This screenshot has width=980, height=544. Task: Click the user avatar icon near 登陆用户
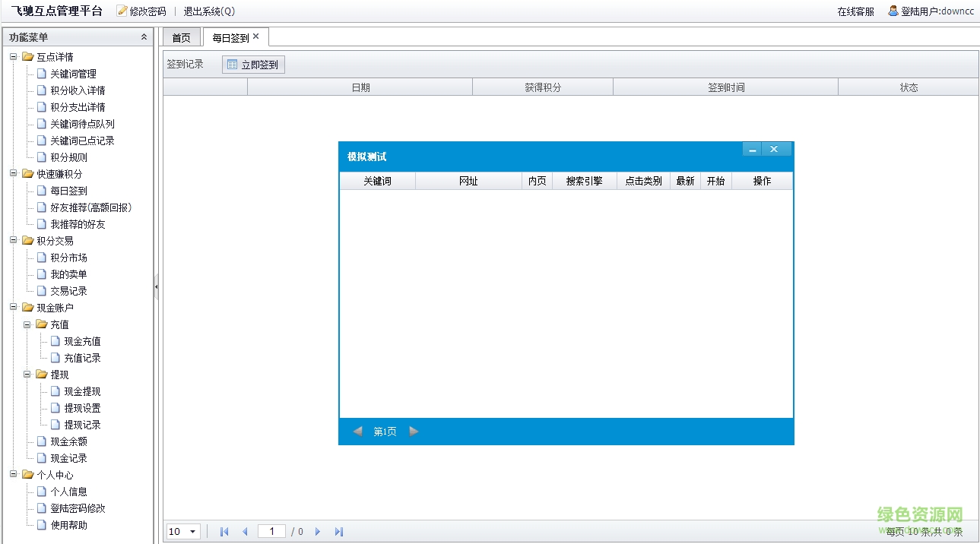coord(893,11)
